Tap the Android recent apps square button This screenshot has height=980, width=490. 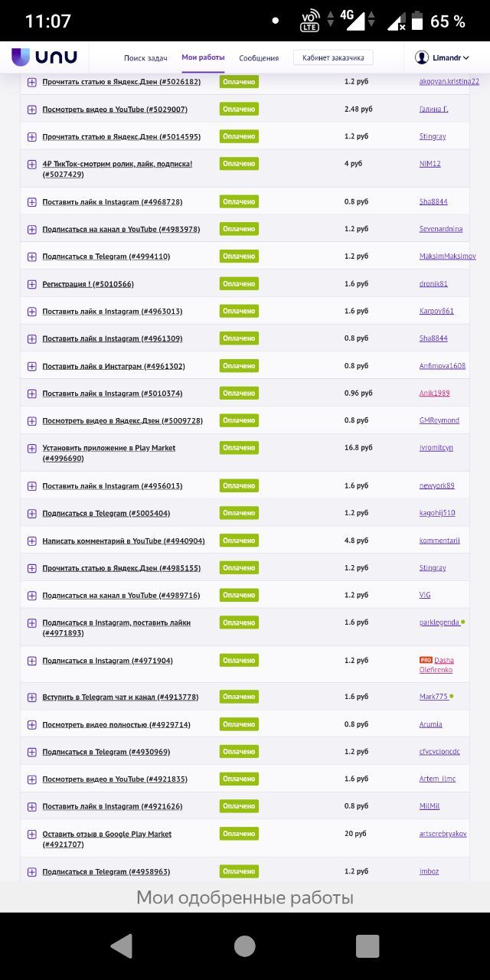coord(367,946)
